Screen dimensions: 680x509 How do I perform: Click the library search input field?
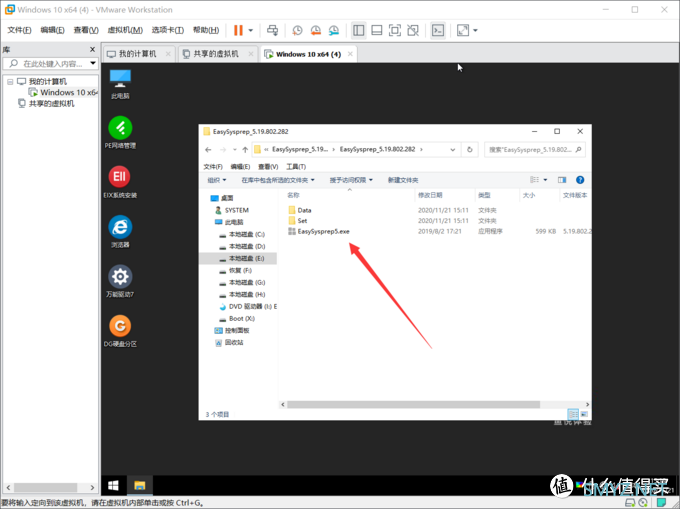point(50,64)
